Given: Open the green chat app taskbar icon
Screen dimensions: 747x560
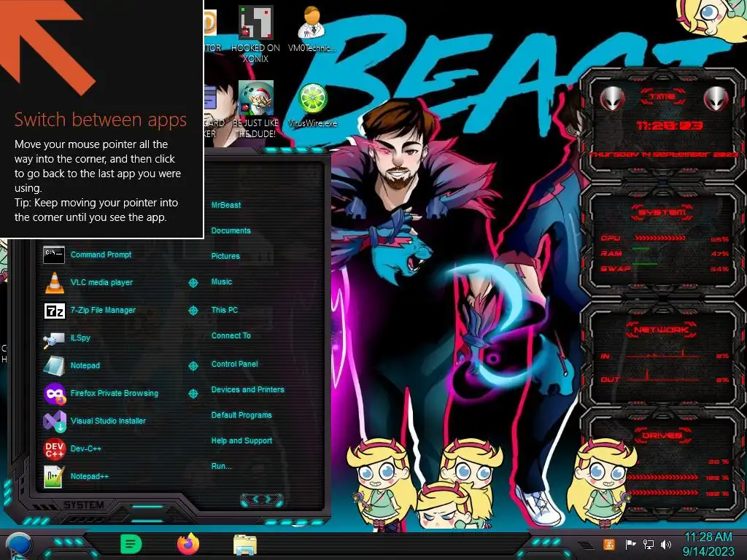Looking at the screenshot, I should click(131, 544).
